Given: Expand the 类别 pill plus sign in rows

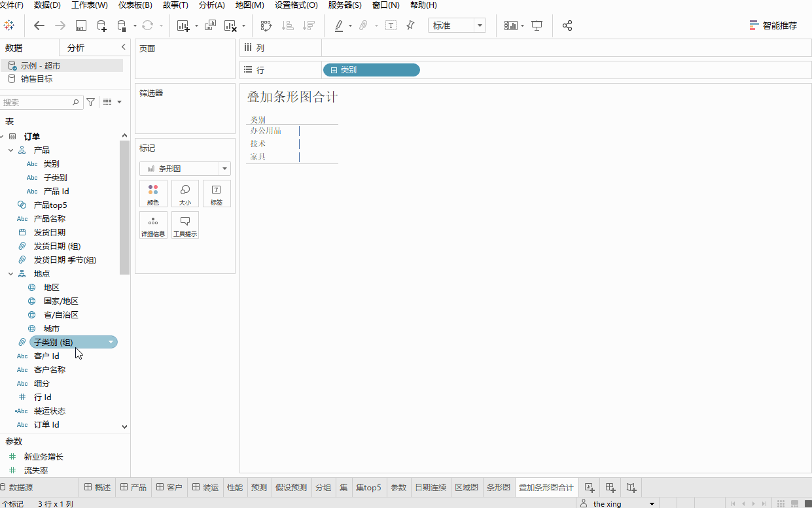Looking at the screenshot, I should point(334,70).
